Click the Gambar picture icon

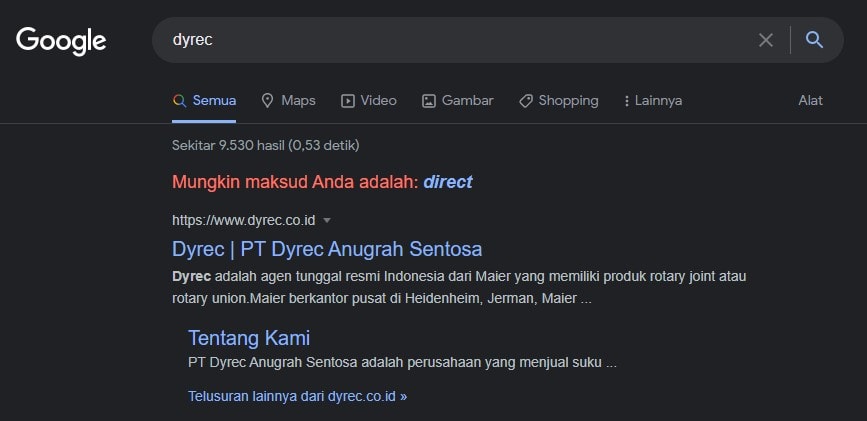pos(429,101)
